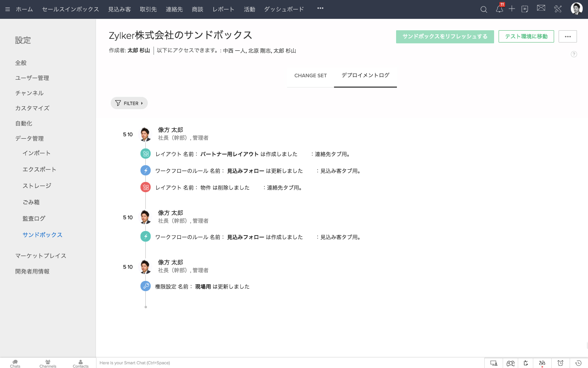Open チャンネル settings
Viewport: 588px width, 368px height.
(29, 93)
